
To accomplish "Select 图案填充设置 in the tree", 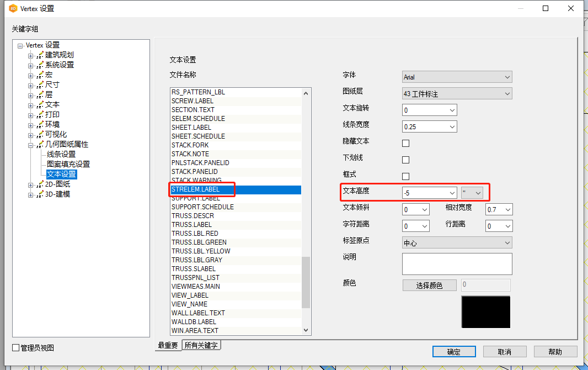I will coord(68,165).
